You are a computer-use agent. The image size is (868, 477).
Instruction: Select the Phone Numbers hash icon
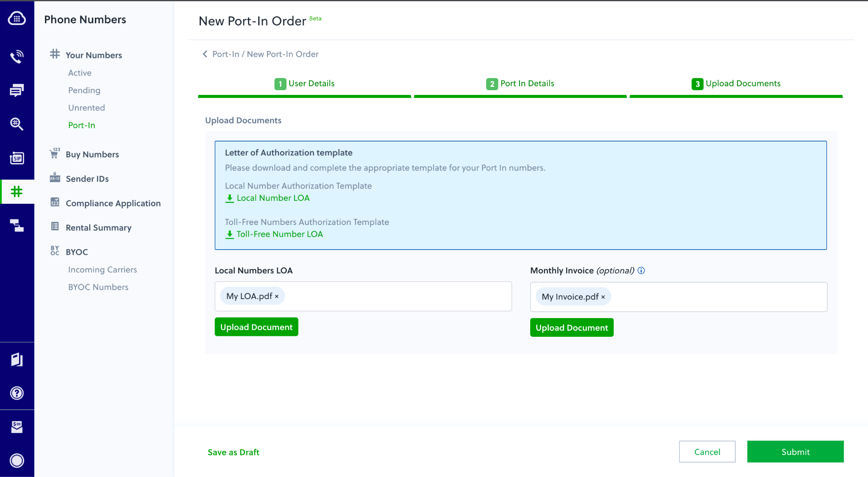pyautogui.click(x=17, y=191)
